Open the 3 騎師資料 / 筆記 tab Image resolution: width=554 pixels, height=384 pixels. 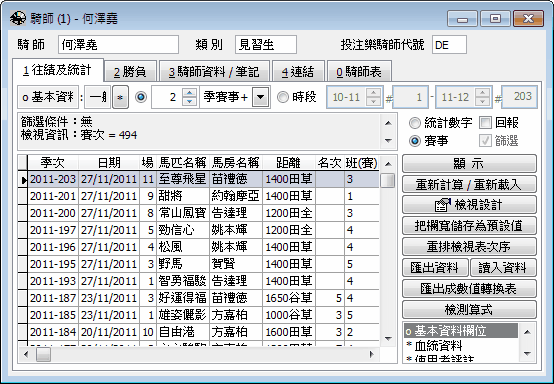[214, 72]
